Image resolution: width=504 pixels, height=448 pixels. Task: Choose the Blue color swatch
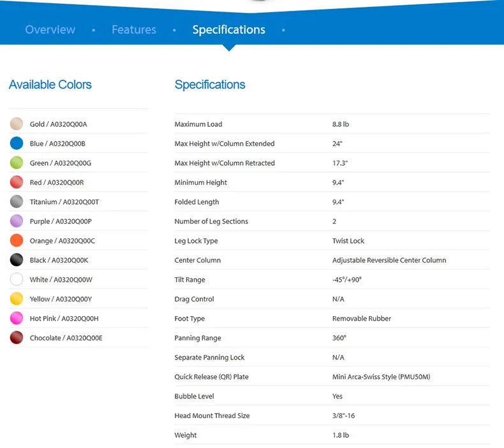click(17, 143)
